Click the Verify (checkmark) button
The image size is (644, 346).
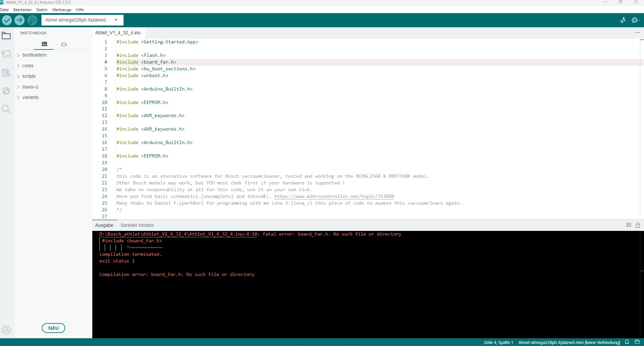7,20
